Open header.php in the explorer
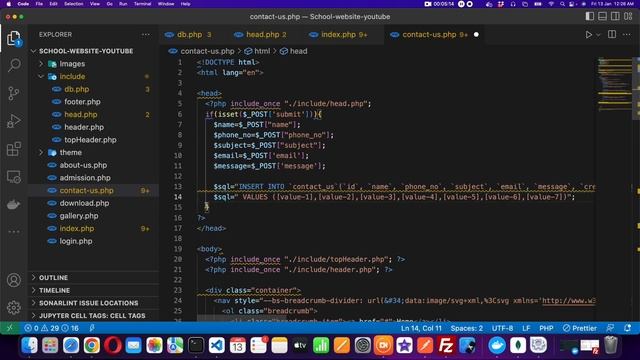The height and width of the screenshot is (360, 640). 84,127
